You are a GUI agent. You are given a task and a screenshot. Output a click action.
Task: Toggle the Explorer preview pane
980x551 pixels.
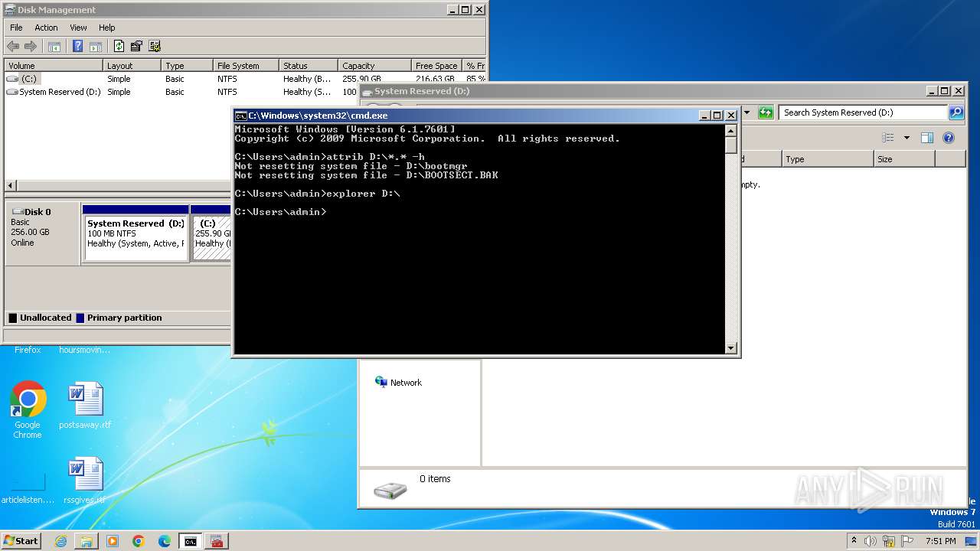tap(927, 138)
